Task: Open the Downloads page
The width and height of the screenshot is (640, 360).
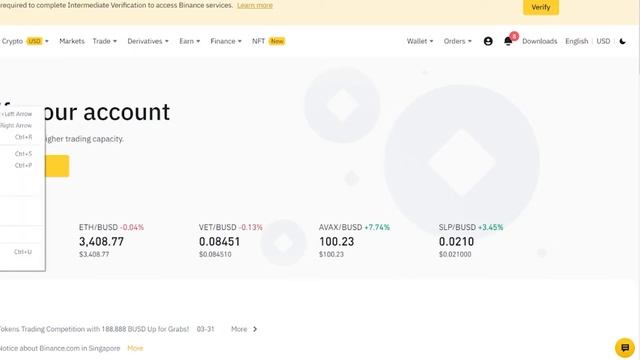Action: point(540,41)
